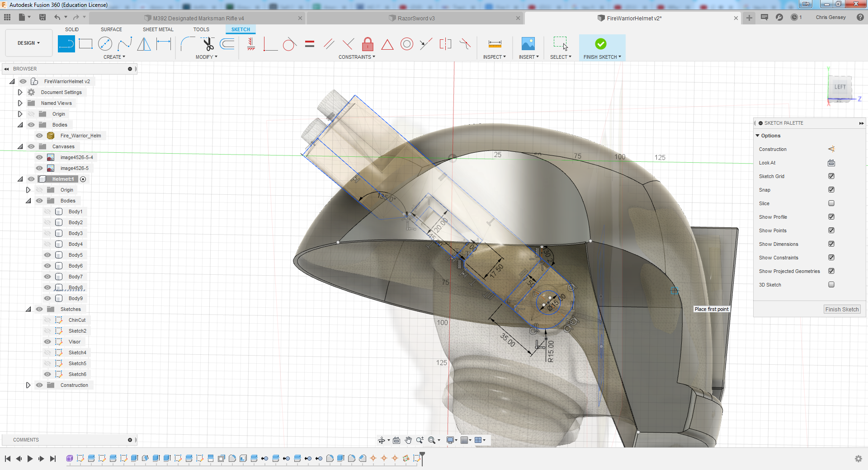Hide the Fire_Warrior_Helm body
The width and height of the screenshot is (868, 470).
(39, 136)
